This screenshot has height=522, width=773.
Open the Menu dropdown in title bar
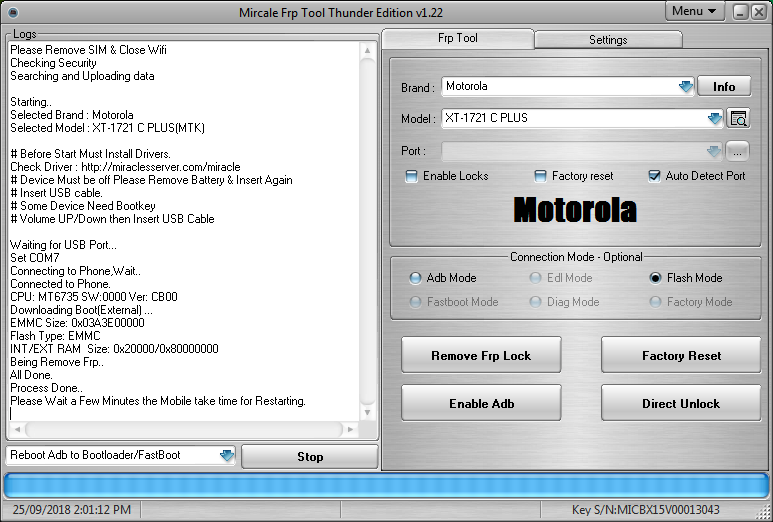[694, 11]
